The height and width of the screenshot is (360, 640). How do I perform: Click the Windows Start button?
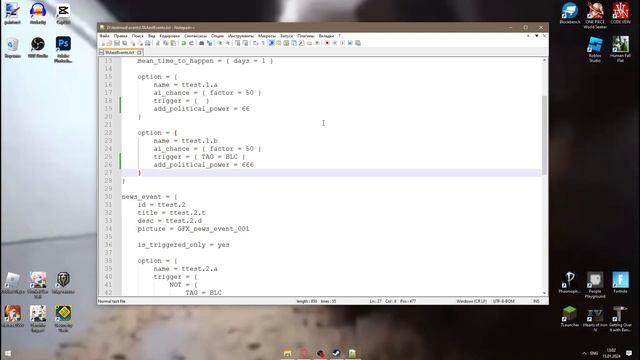click(x=8, y=353)
